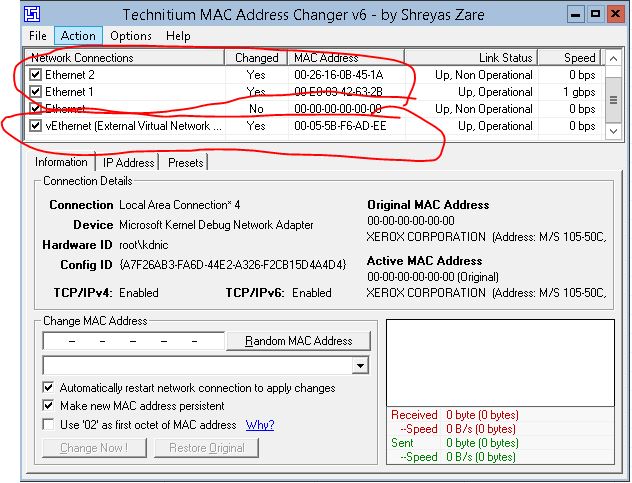This screenshot has width=632, height=483.
Task: Sort by Link Status column header
Action: 471,58
